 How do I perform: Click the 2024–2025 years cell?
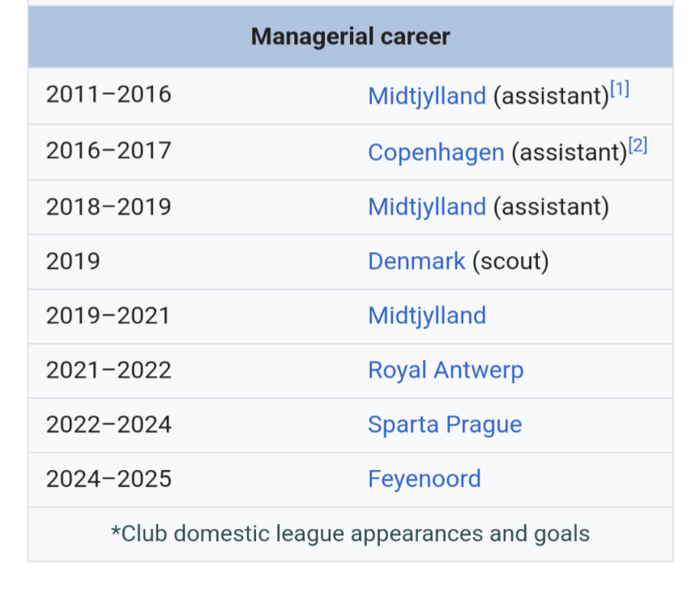109,480
